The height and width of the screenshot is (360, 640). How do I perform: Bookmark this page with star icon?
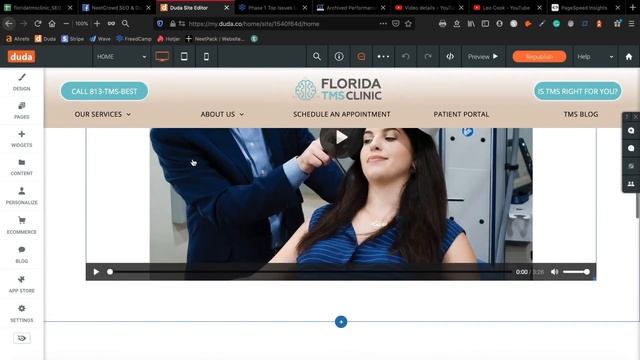408,24
